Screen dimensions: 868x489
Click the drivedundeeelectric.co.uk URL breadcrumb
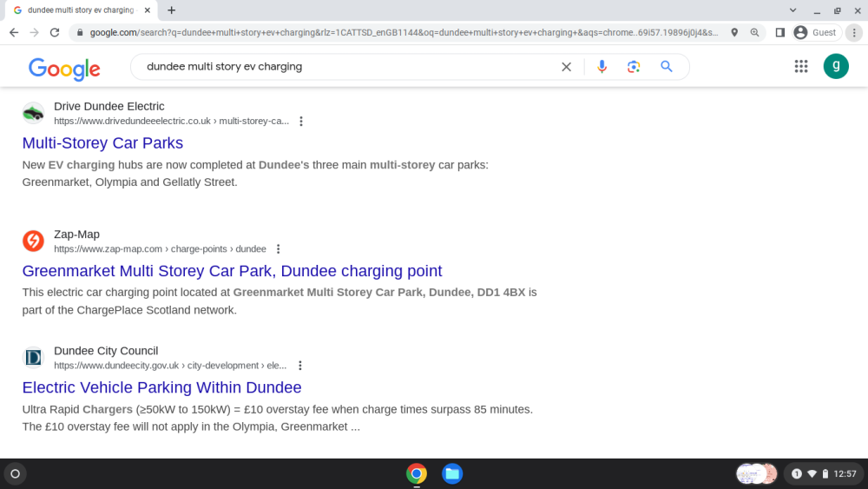click(171, 121)
